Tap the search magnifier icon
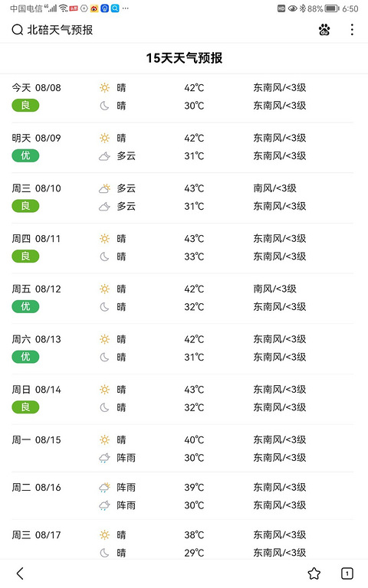368x588 pixels. click(18, 30)
